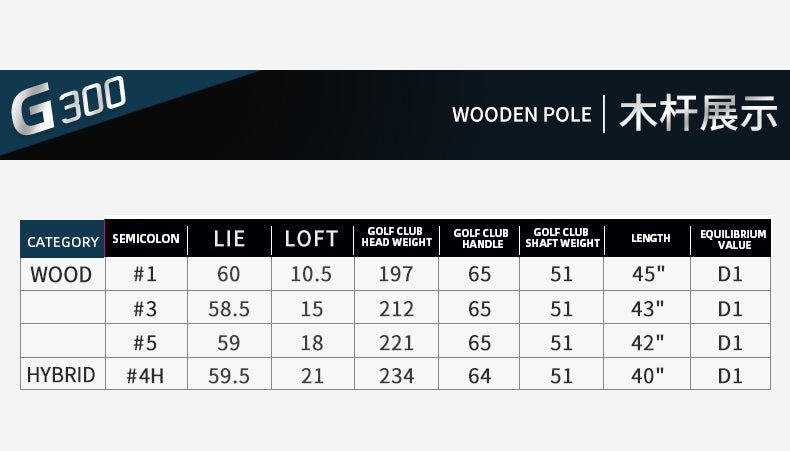Select the 58.5 lie value
790x451 pixels.
click(x=229, y=309)
